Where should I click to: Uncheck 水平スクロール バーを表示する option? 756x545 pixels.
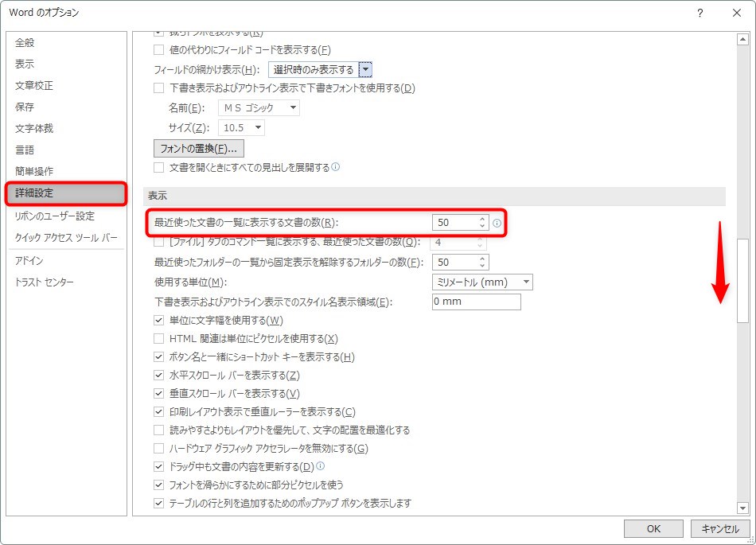click(x=159, y=376)
